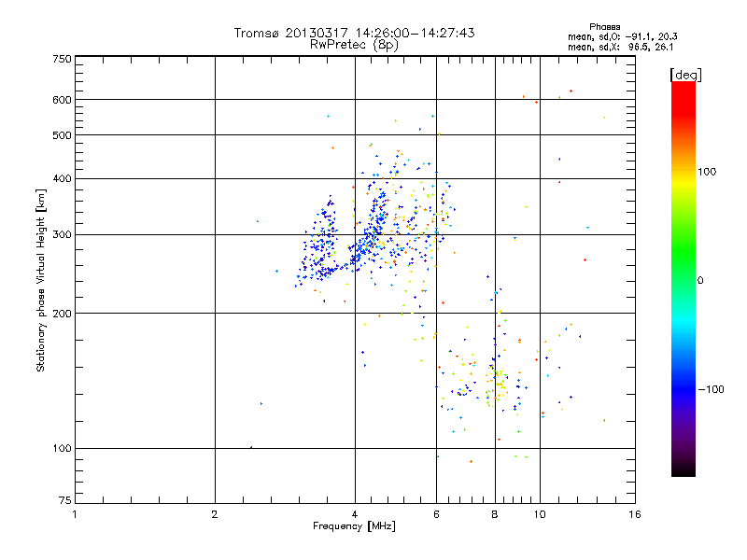Click the plot title 'Tromsø 20130317 14:26:00-14:27:43'
The width and height of the screenshot is (747, 560).
pyautogui.click(x=354, y=33)
